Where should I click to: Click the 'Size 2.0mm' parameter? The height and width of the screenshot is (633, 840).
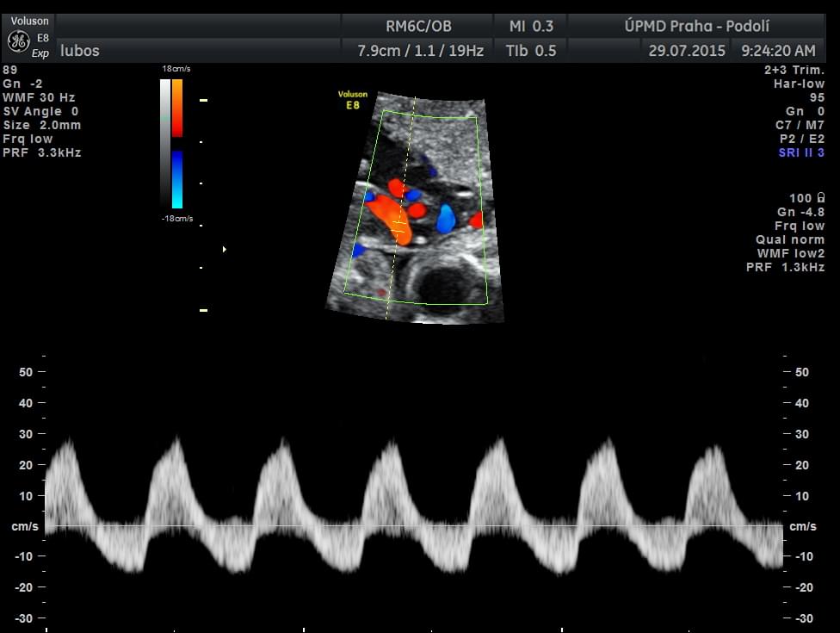point(42,126)
